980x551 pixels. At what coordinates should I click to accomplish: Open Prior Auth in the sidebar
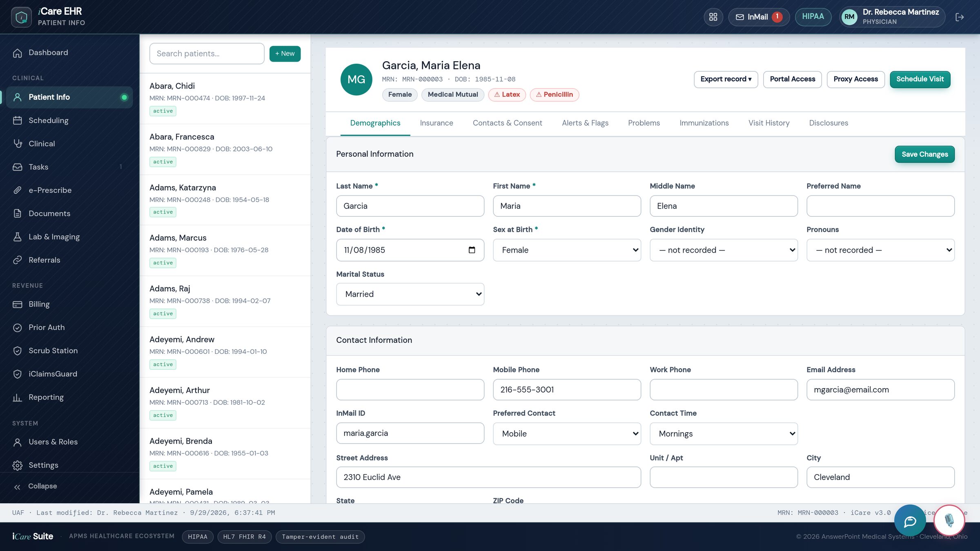tap(69, 327)
